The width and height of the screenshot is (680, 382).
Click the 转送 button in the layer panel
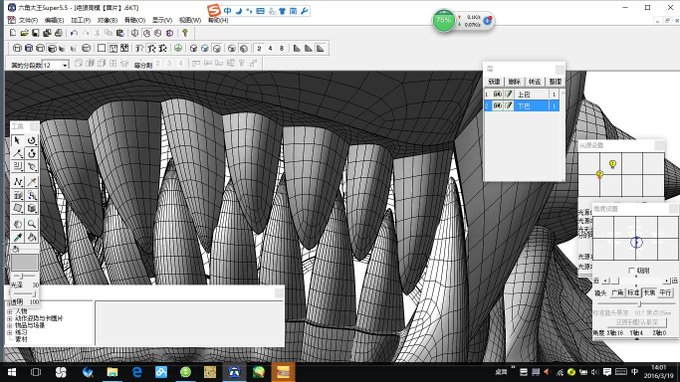pos(534,81)
